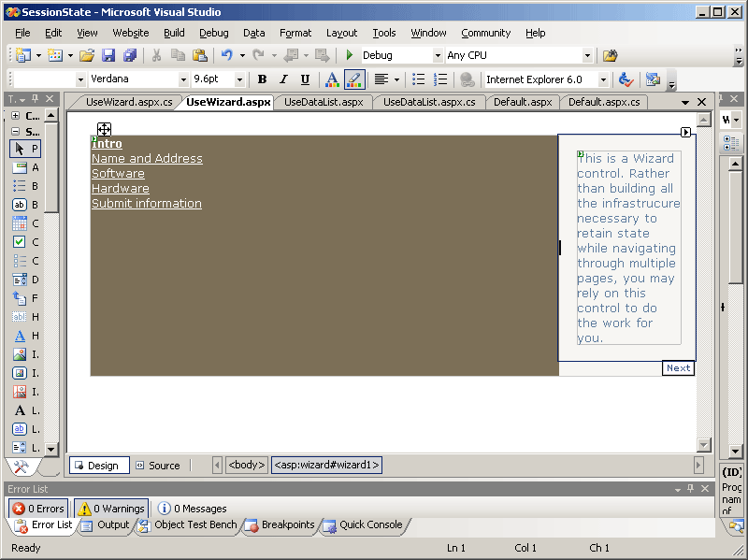
Task: Switch to Source view
Action: pyautogui.click(x=157, y=466)
